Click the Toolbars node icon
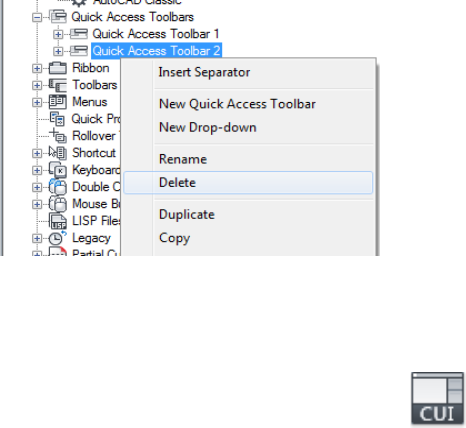This screenshot has height=428, width=466. [x=58, y=85]
